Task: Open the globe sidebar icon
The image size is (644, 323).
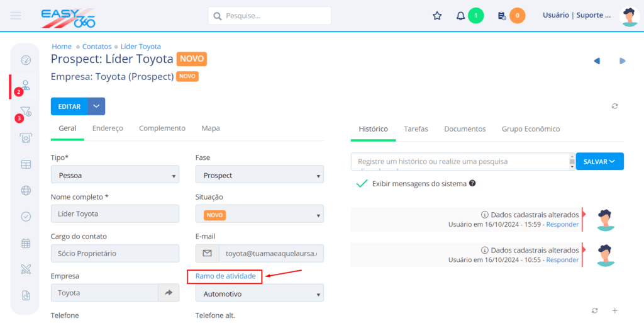Action: point(26,190)
